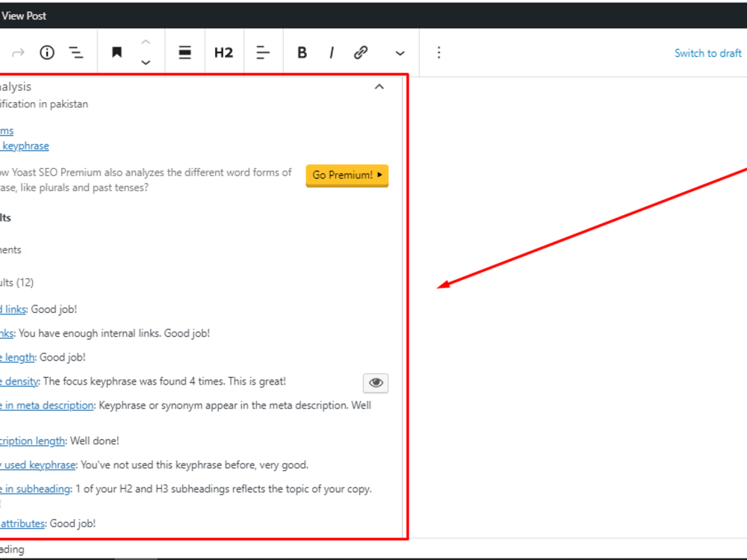Toggle italic formatting

tap(332, 52)
